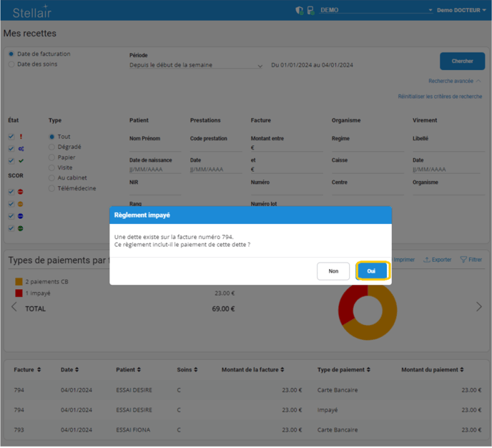
Task: Click the Filtrer funnel icon
Action: coord(463,260)
